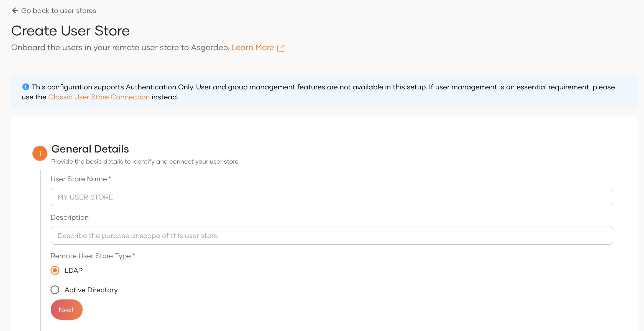Click the User Store Name label
This screenshot has width=644, height=331.
pyautogui.click(x=79, y=179)
